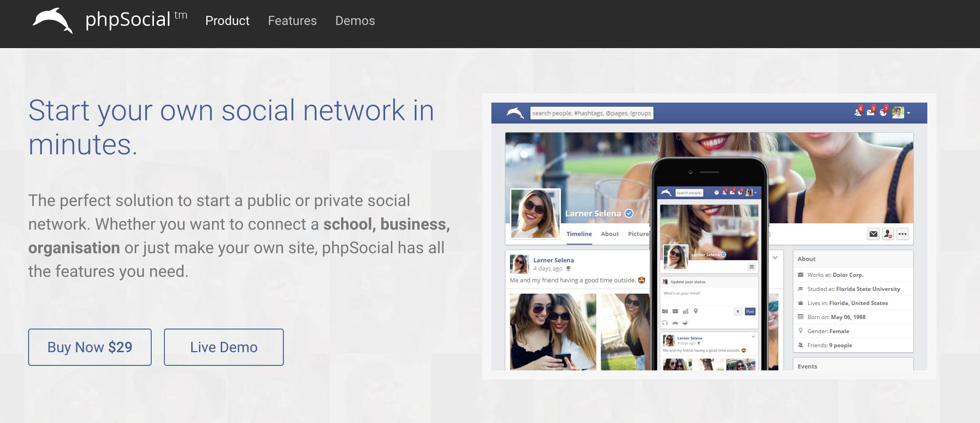Click the phpSocial dolphin logo in header
980x423 pixels.
tap(53, 21)
